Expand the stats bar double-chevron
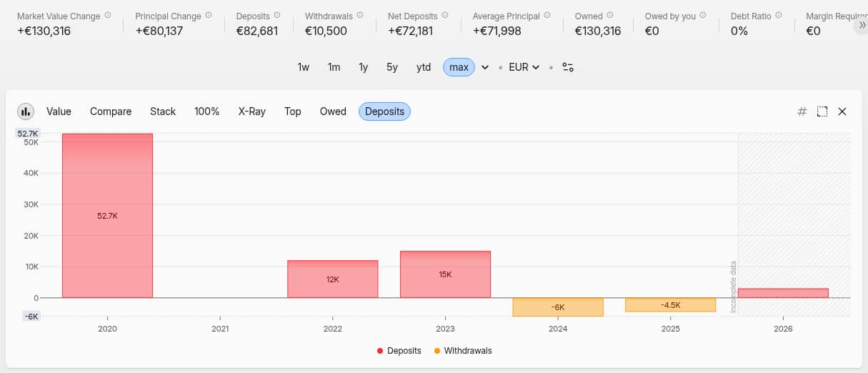This screenshot has width=868, height=373. (862, 24)
